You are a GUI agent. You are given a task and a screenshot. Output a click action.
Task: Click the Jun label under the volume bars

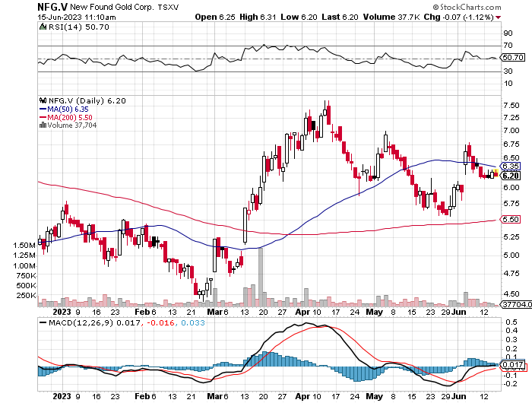[458, 312]
